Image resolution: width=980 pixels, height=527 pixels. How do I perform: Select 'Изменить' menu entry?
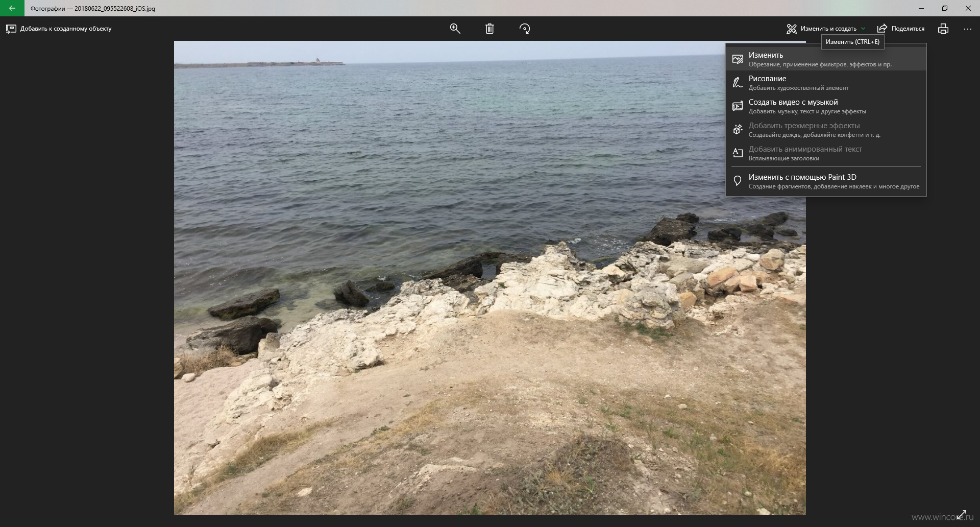(x=826, y=59)
